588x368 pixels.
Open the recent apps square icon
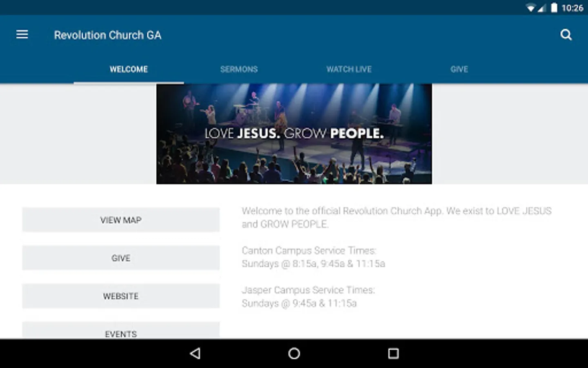pos(393,353)
